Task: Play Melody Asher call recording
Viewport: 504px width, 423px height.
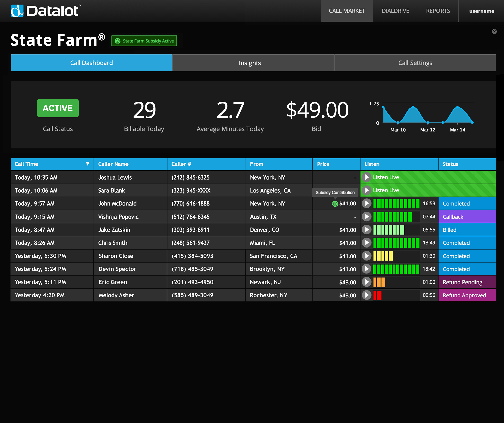Action: point(367,295)
